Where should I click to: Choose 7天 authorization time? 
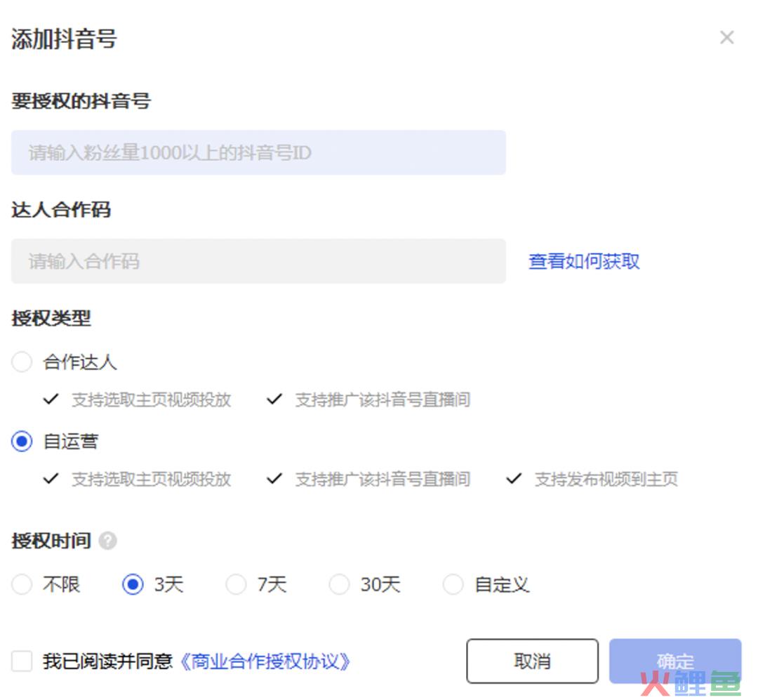(x=236, y=584)
